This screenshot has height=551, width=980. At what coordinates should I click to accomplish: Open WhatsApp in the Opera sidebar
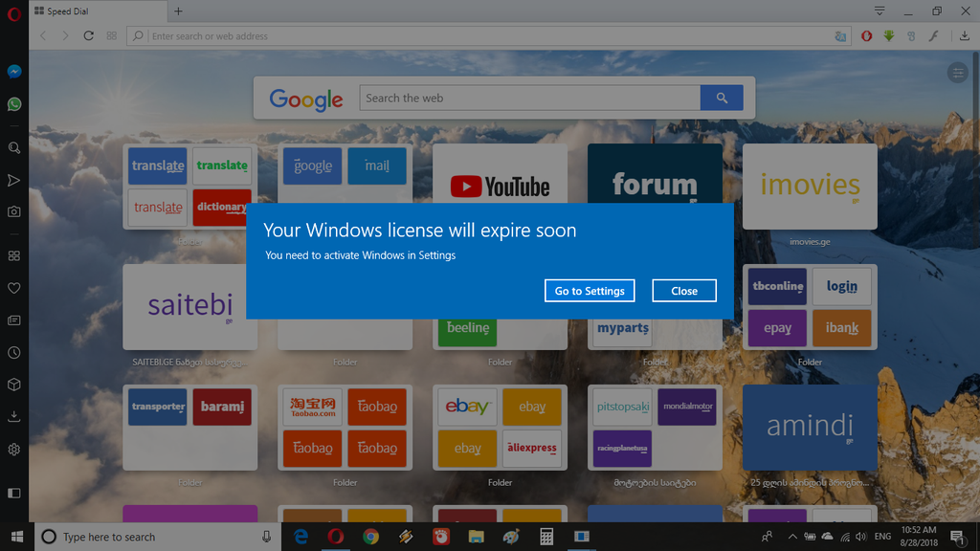[13, 104]
